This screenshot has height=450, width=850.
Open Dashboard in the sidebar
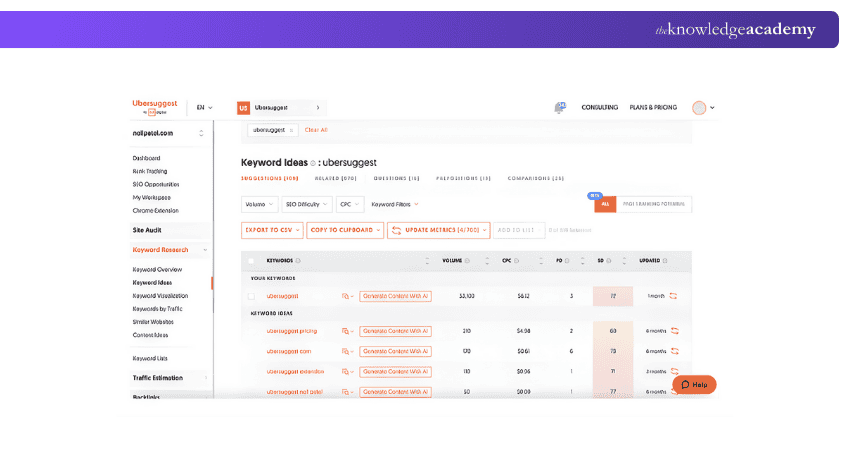(x=146, y=158)
